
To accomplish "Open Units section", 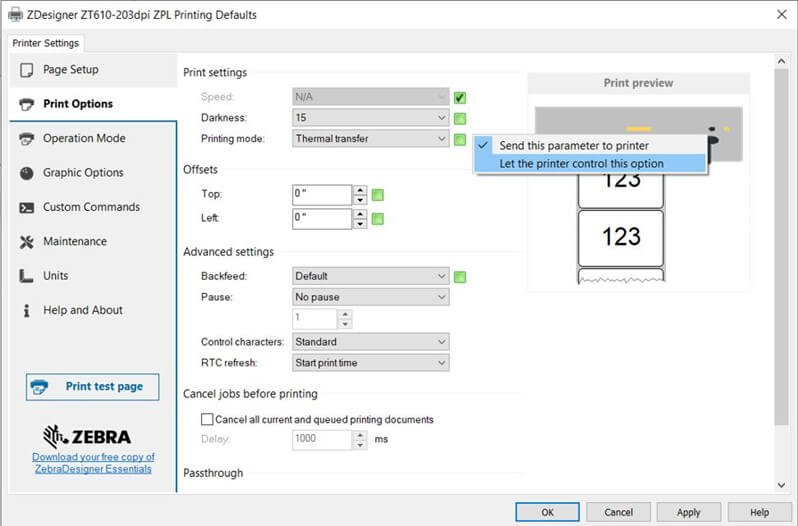I will tap(93, 276).
